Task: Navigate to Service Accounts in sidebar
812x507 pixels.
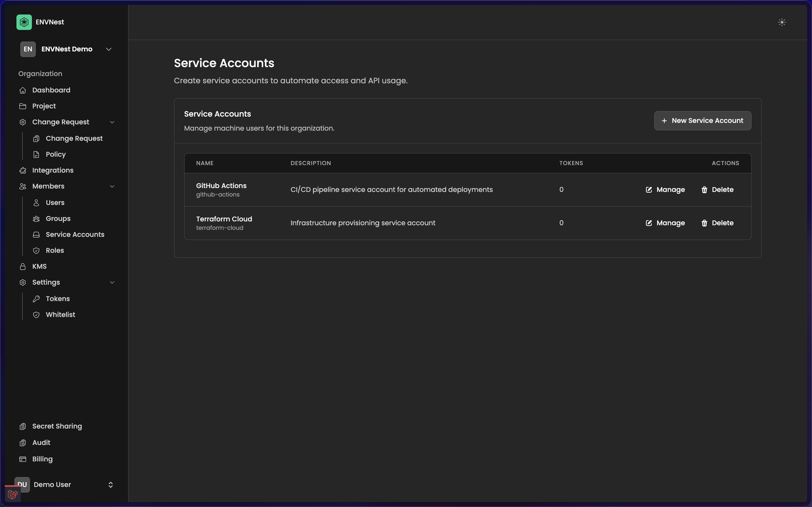Action: (75, 234)
